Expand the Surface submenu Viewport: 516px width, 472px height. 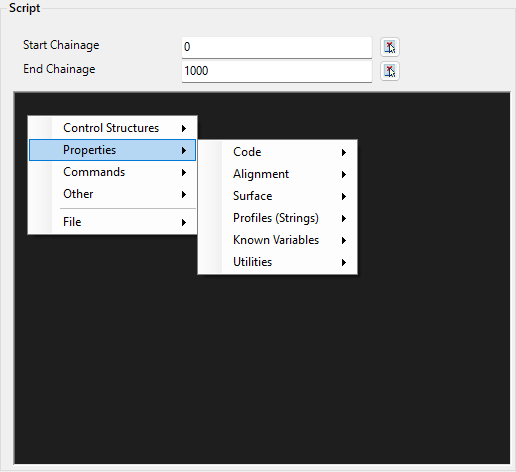pos(278,196)
